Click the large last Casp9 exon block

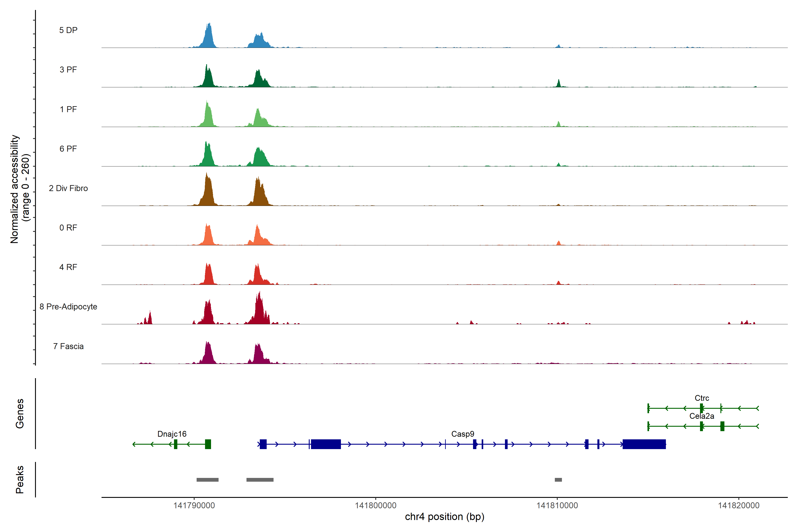pos(644,444)
